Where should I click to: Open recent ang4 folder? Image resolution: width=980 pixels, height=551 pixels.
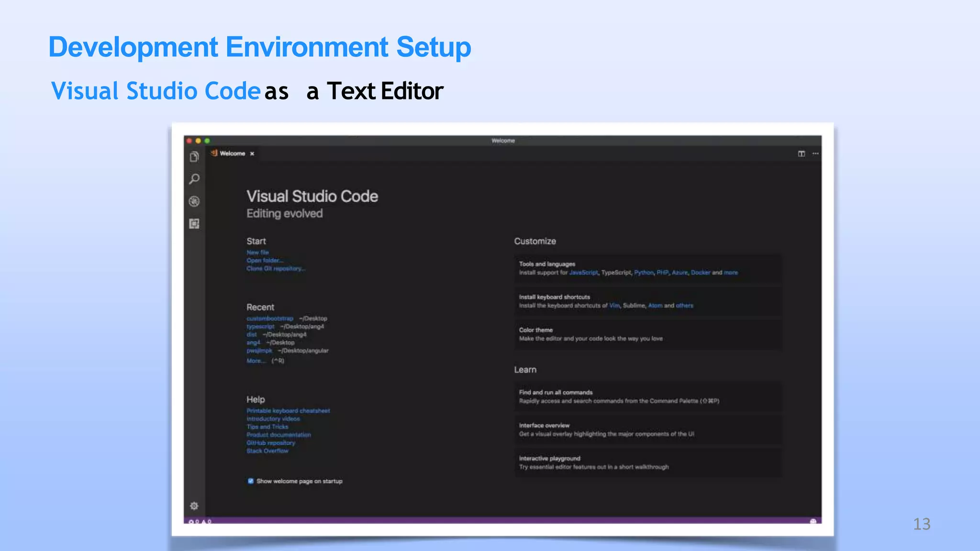coord(253,342)
